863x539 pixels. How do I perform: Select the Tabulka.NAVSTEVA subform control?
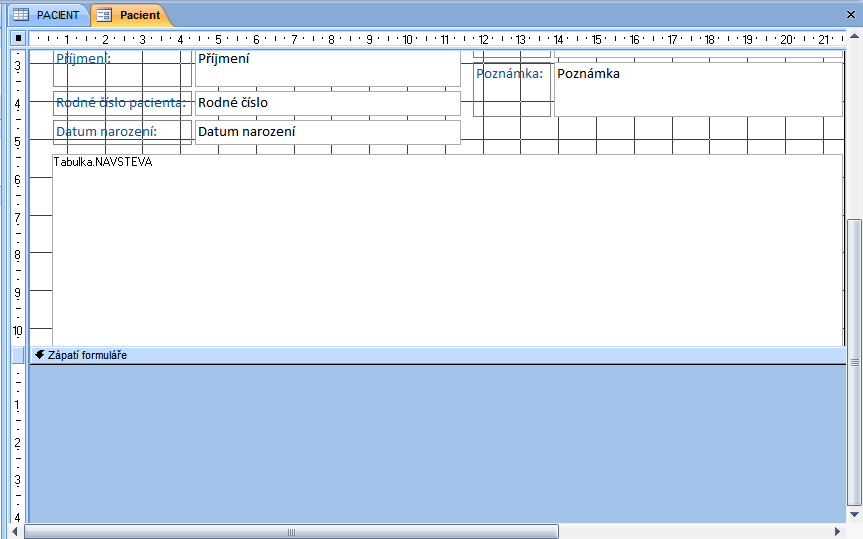pyautogui.click(x=447, y=251)
